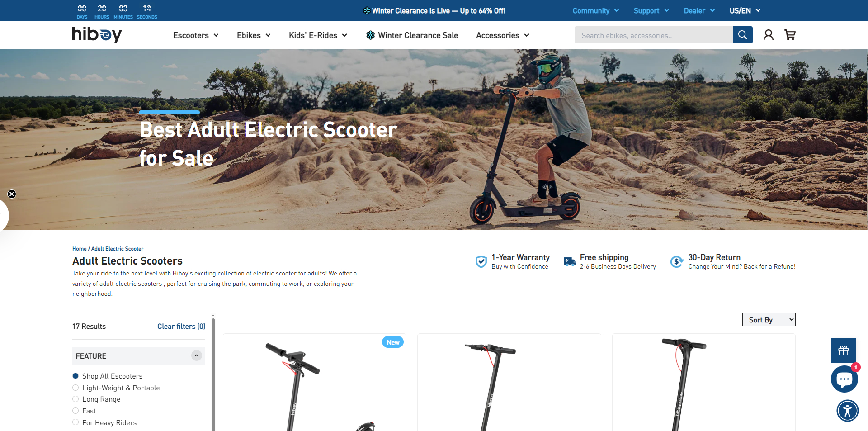Viewport: 868px width, 431px height.
Task: Open the accessibility options icon
Action: point(847,411)
